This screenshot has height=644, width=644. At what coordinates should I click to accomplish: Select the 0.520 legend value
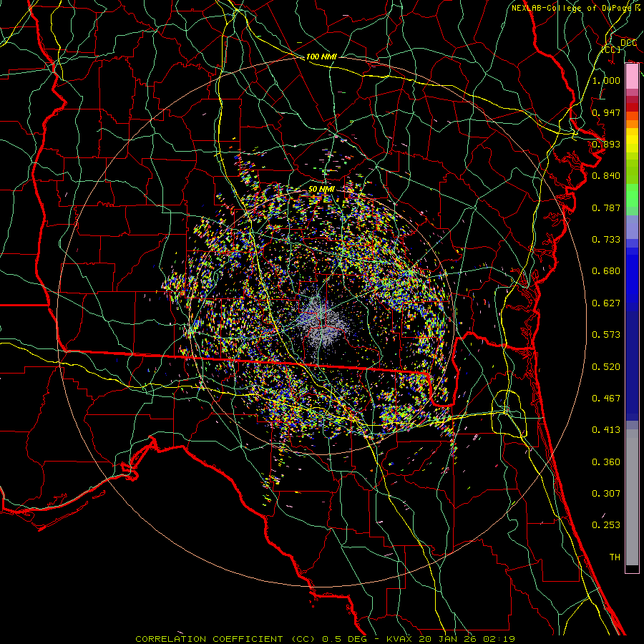click(x=606, y=367)
